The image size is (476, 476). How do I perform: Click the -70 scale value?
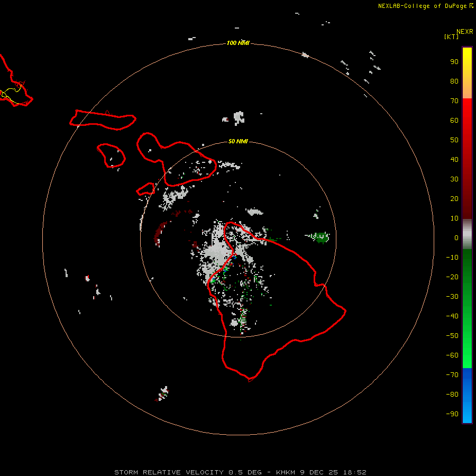(x=452, y=375)
